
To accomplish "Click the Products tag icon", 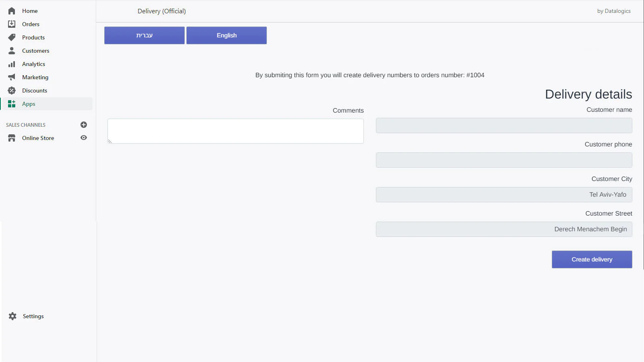I will 12,37.
